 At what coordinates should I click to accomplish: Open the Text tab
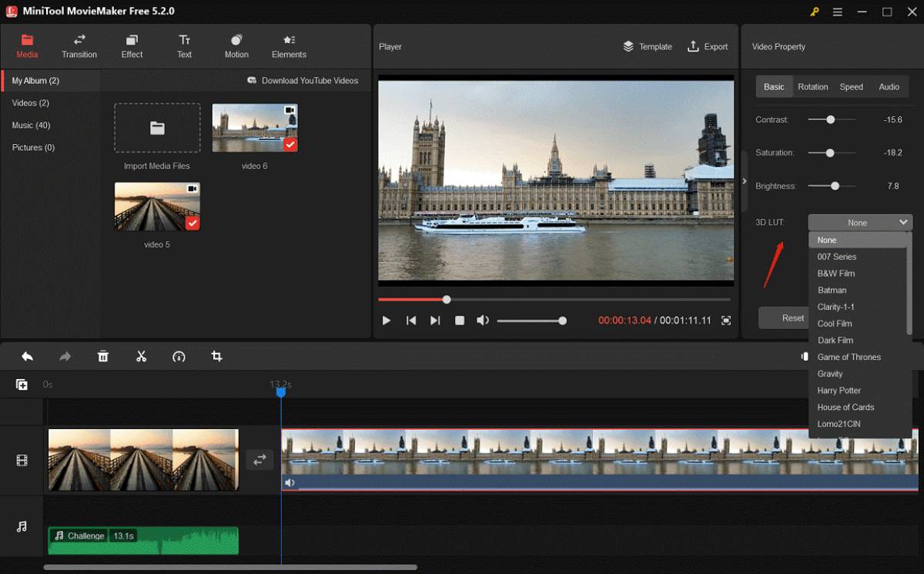pyautogui.click(x=184, y=46)
